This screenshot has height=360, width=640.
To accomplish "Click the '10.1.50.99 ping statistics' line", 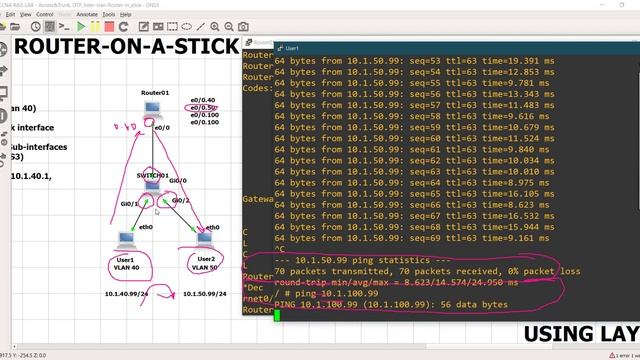I will pyautogui.click(x=362, y=260).
